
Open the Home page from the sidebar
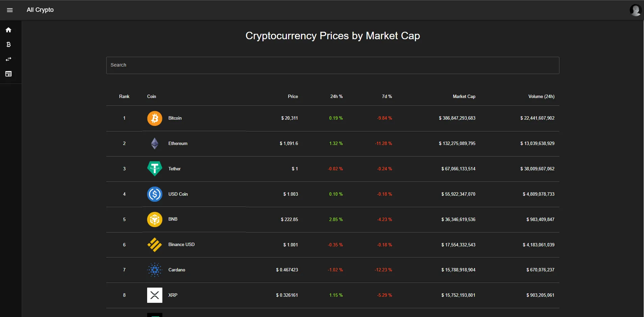coord(8,30)
